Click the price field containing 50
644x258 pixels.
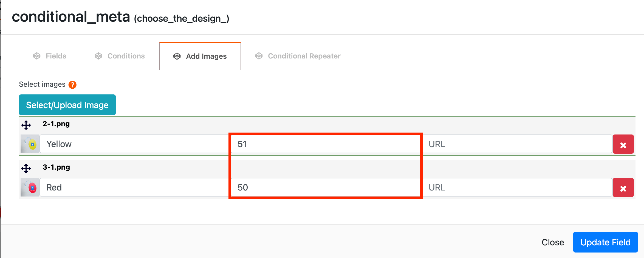(325, 187)
